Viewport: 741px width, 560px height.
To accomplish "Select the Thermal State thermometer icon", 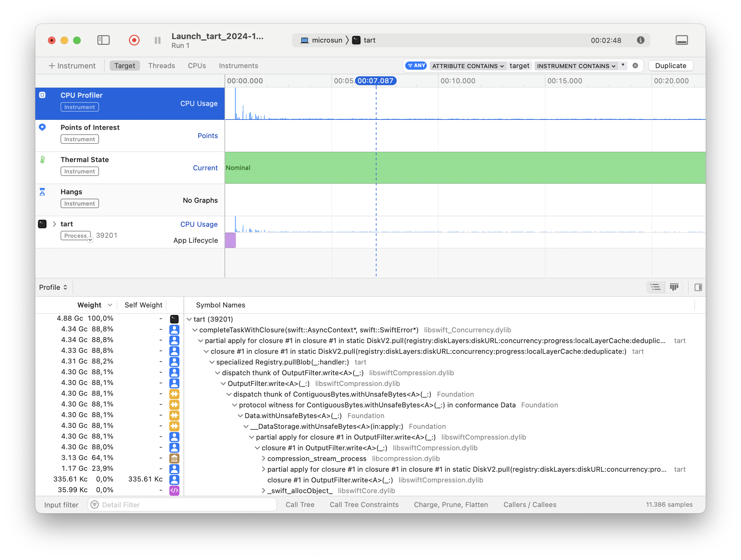I will click(x=42, y=160).
